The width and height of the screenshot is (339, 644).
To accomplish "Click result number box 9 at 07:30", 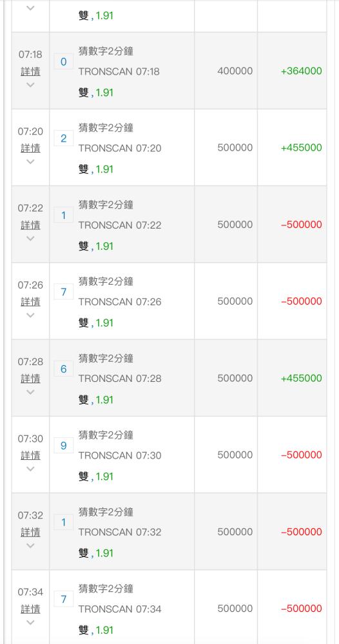I will tap(64, 445).
